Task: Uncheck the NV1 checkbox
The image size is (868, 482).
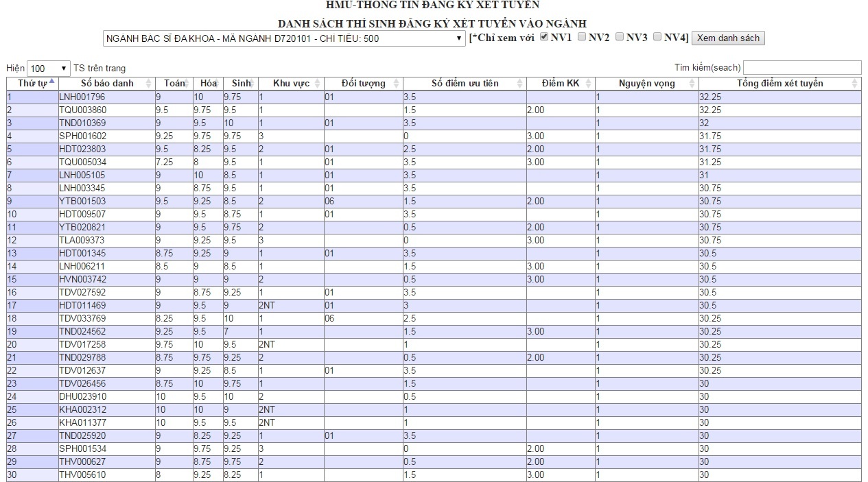Action: tap(544, 37)
